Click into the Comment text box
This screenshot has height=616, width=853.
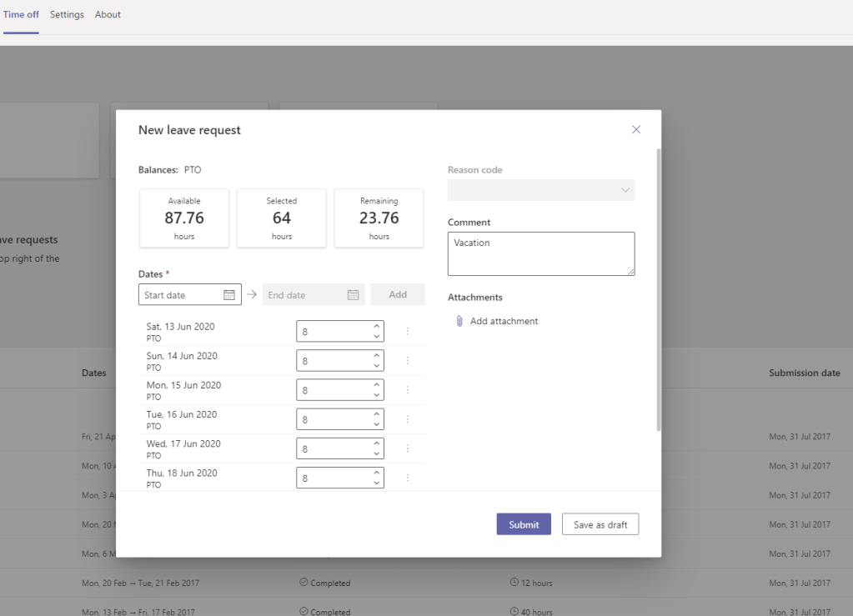[540, 253]
